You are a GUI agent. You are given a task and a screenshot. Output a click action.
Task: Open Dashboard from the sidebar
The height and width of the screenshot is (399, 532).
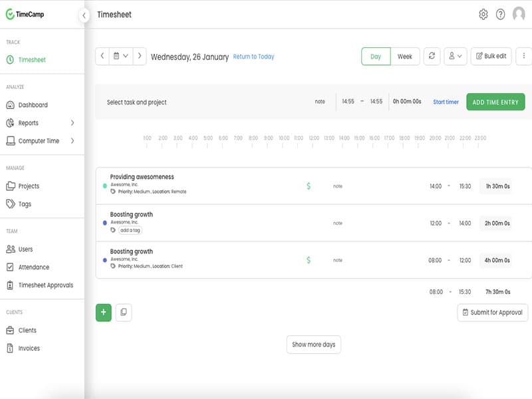[33, 105]
